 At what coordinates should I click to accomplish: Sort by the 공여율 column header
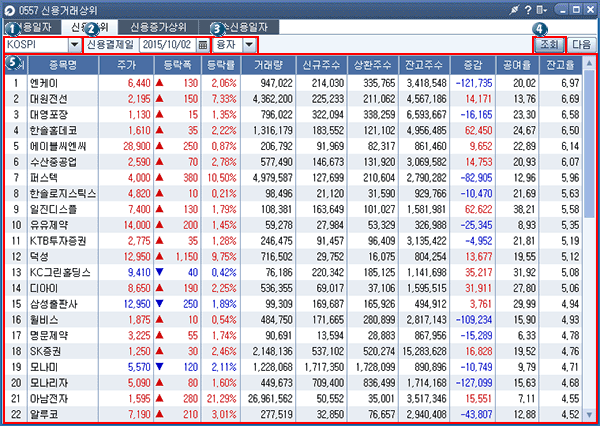(x=517, y=65)
